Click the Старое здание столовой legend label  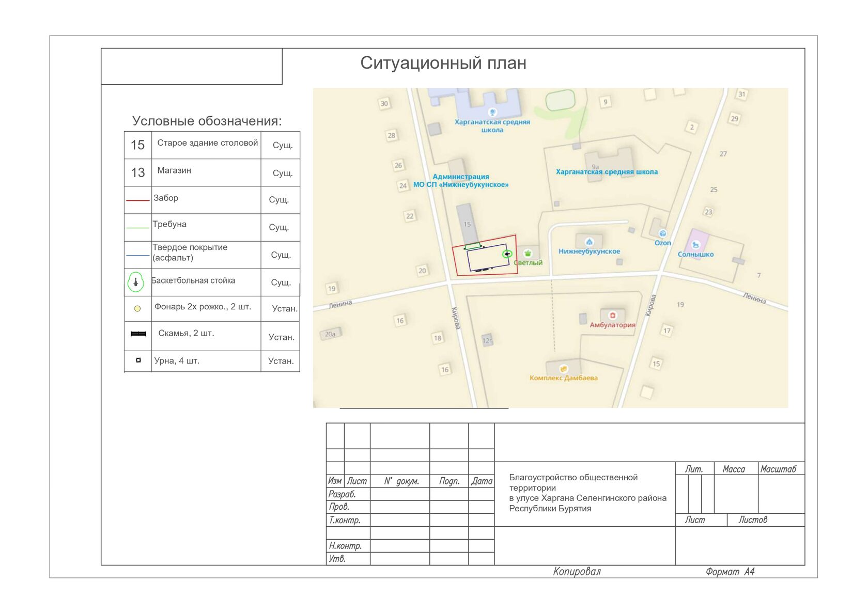tap(208, 143)
